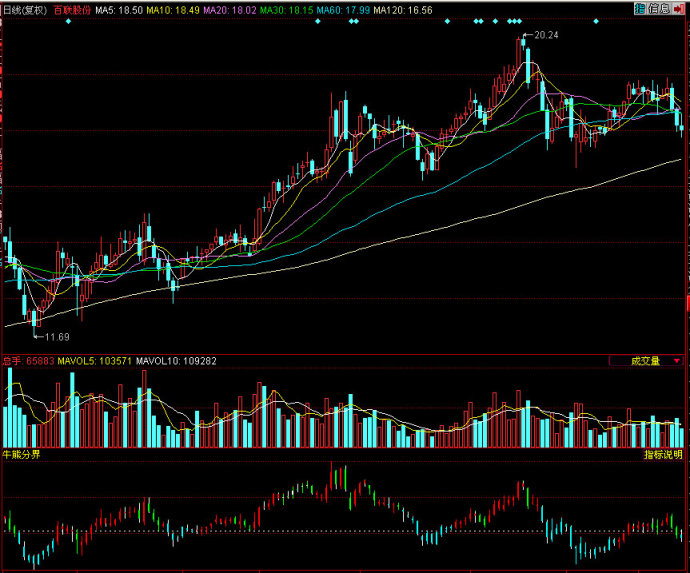The width and height of the screenshot is (690, 573).
Task: Click the MAVOL10: 109282 label
Action: (x=176, y=361)
